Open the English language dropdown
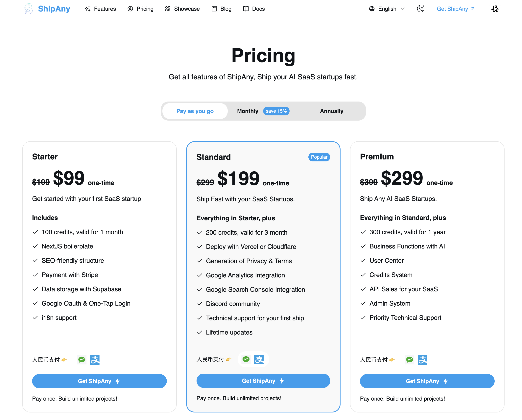Screen dimensions: 522x420 click(387, 9)
